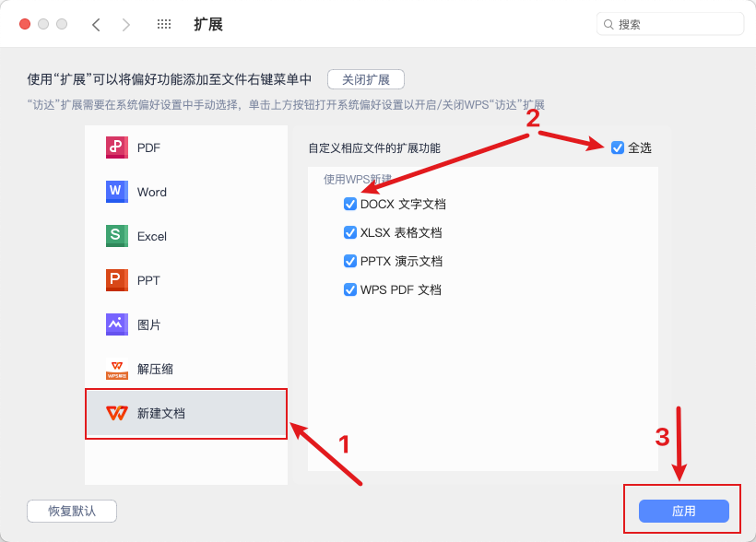This screenshot has width=756, height=542.
Task: Click the WPS PDF 文档 label
Action: pos(401,289)
